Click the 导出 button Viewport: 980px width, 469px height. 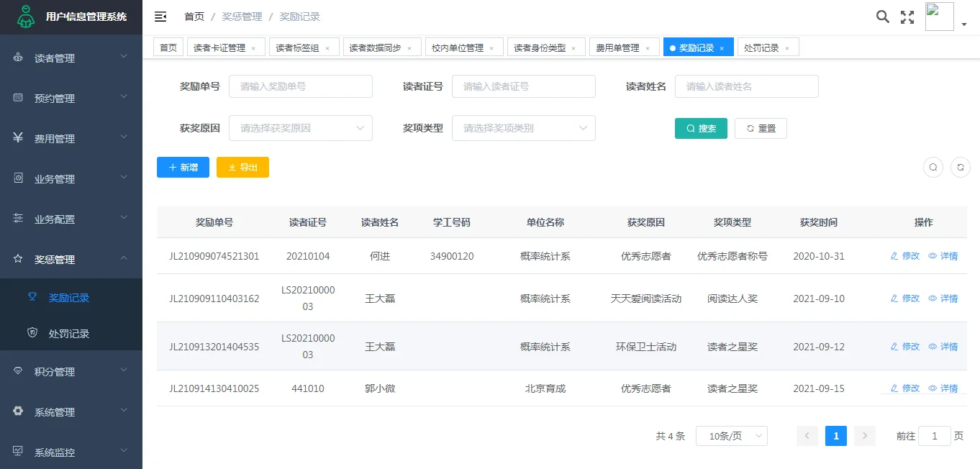tap(242, 167)
